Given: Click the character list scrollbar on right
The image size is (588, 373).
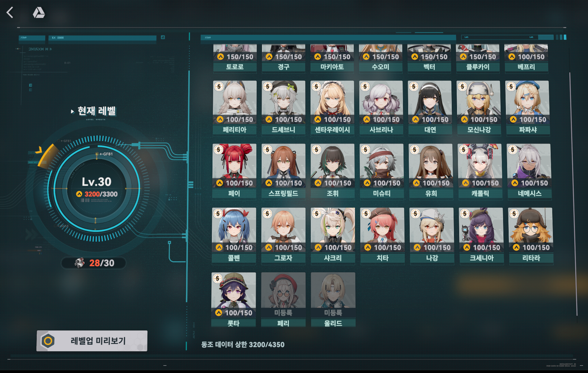Looking at the screenshot, I should pyautogui.click(x=573, y=193).
